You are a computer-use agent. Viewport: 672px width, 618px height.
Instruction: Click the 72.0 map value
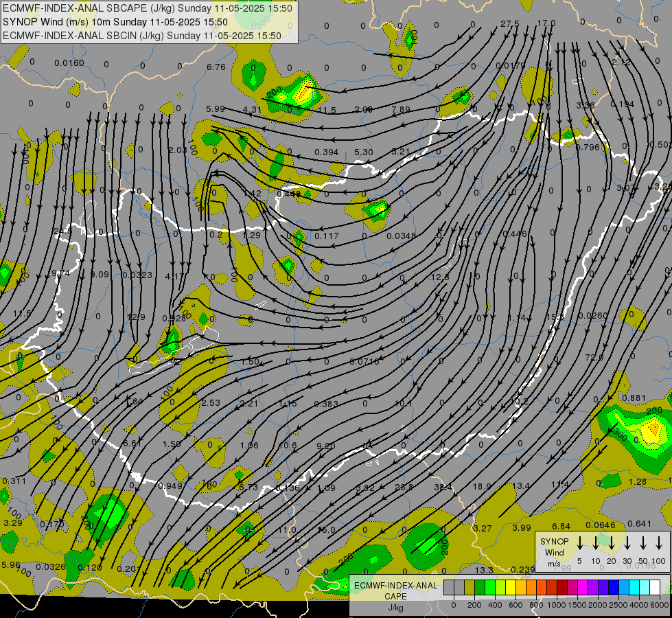(594, 357)
